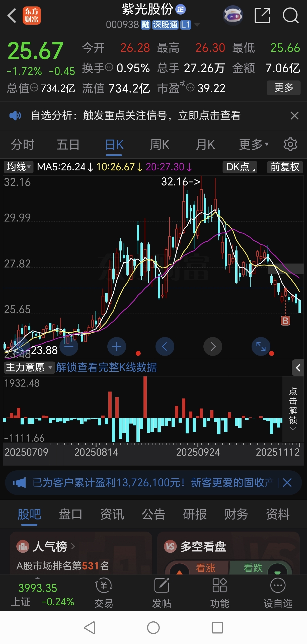The height and width of the screenshot is (644, 307).
Task: Zoom out chart with minus button
Action: click(x=69, y=346)
